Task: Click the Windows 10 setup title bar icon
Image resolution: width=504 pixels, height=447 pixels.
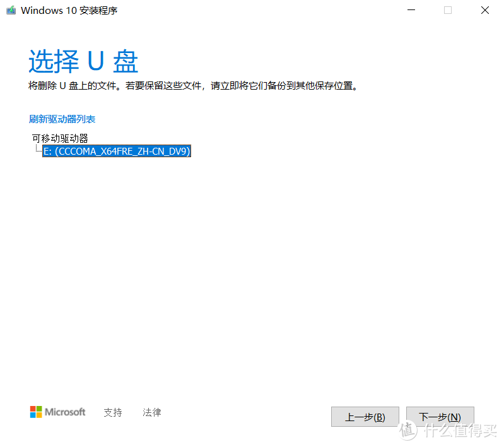Action: tap(11, 10)
